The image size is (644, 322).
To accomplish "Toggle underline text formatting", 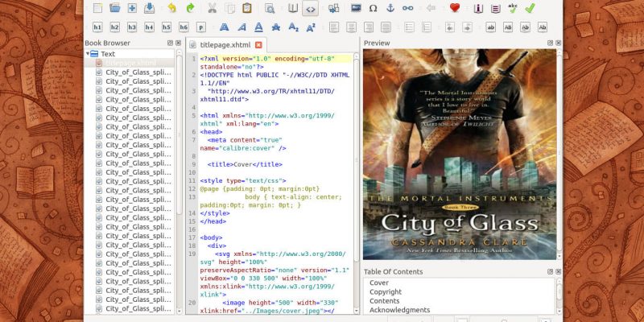I will [x=258, y=27].
